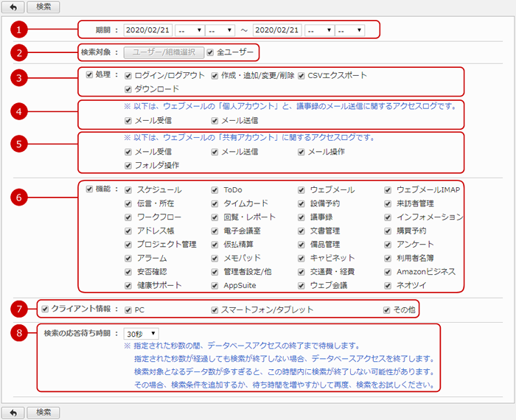The width and height of the screenshot is (516, 420).
Task: Toggle the Amazonビジネス checkbox
Action: coord(388,272)
